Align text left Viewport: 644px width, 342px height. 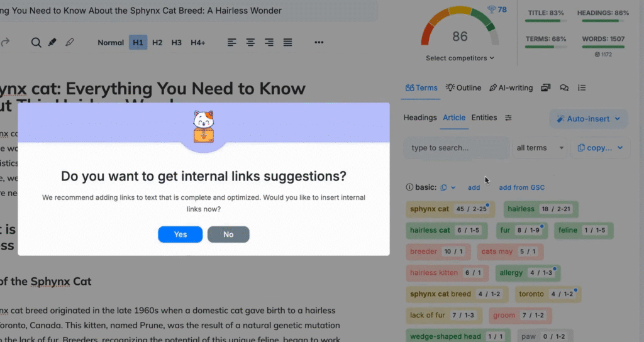(231, 42)
